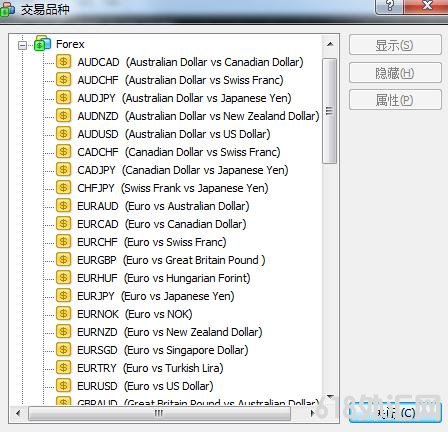Screen dimensions: 448x432
Task: Select the EURUSD currency pair icon
Action: (63, 386)
